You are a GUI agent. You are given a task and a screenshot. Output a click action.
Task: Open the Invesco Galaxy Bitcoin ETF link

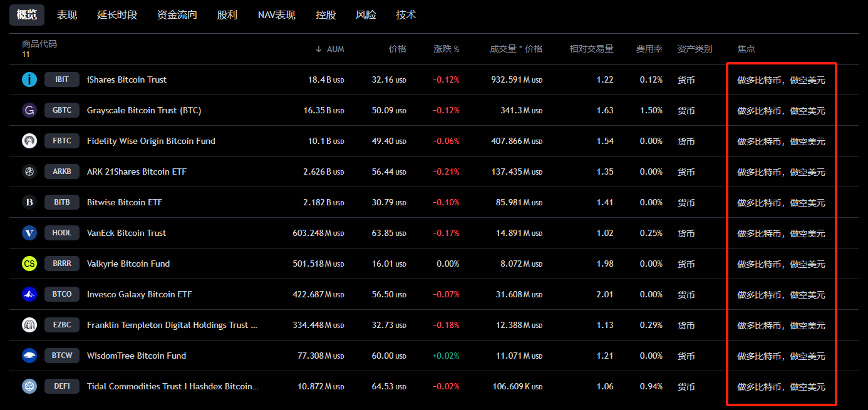[140, 294]
